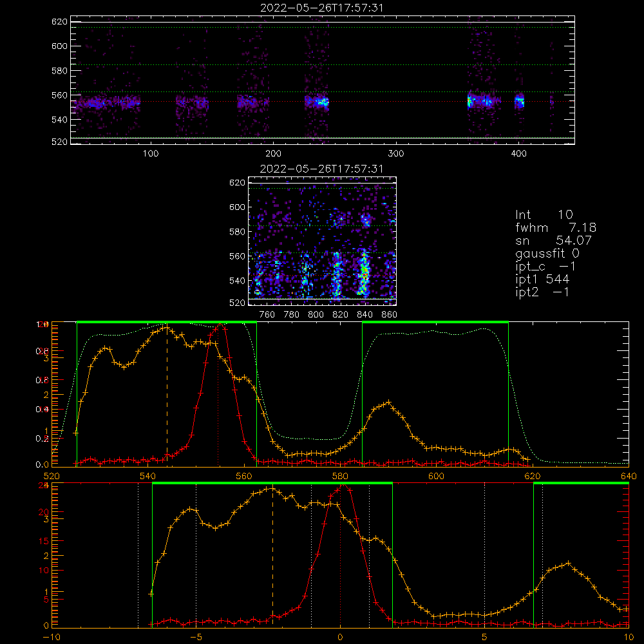
Task: Click x-axis label '100' on top spectrogram
Action: [x=150, y=154]
